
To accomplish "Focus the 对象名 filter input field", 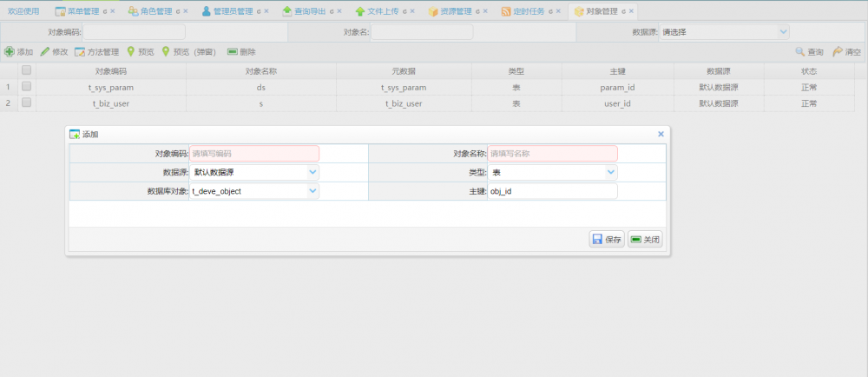I will click(422, 32).
